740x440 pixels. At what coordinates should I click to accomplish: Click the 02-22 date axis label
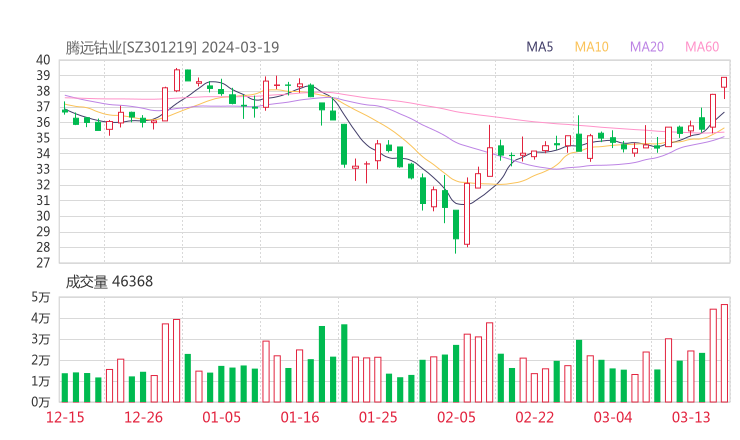(x=534, y=417)
